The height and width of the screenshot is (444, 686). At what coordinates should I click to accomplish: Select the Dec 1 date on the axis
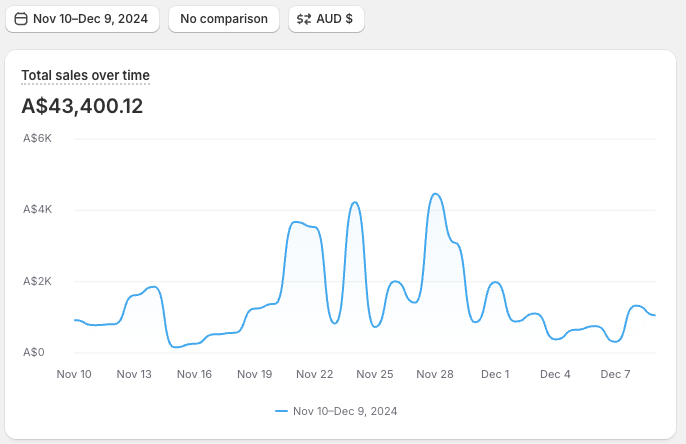pyautogui.click(x=495, y=374)
